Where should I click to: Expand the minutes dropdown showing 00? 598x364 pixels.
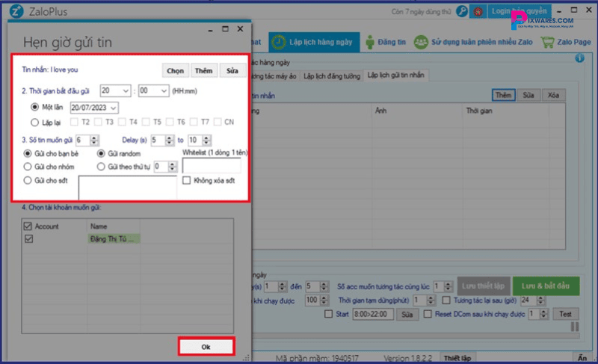tap(152, 90)
